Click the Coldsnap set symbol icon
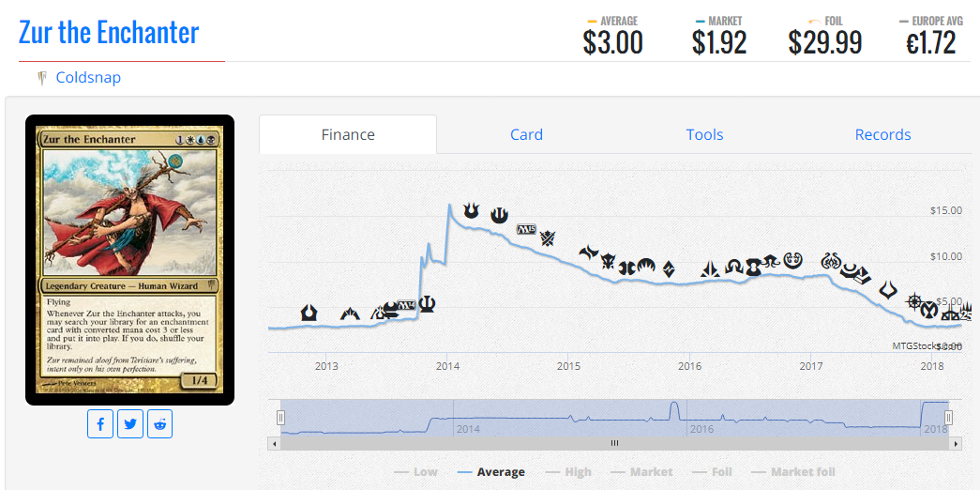 42,78
